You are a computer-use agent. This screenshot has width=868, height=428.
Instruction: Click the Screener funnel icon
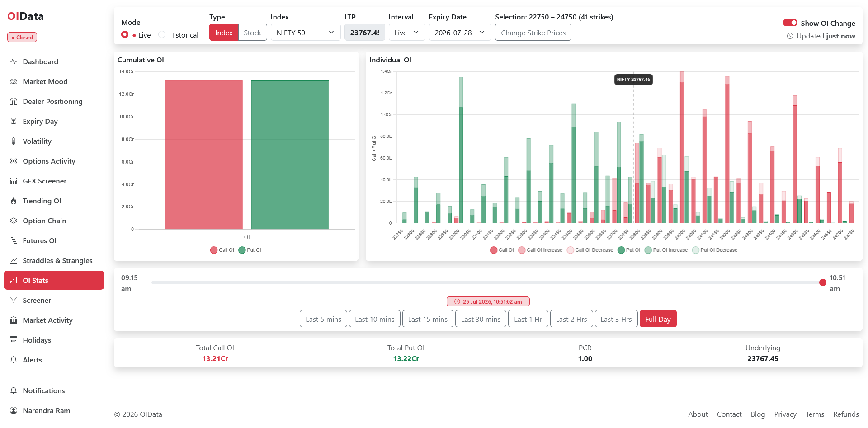(x=14, y=300)
